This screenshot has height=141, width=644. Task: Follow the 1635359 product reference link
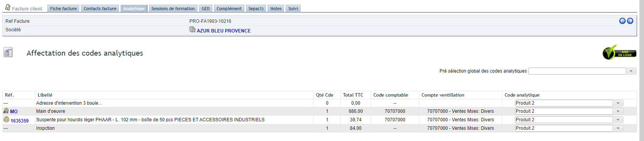(20, 121)
